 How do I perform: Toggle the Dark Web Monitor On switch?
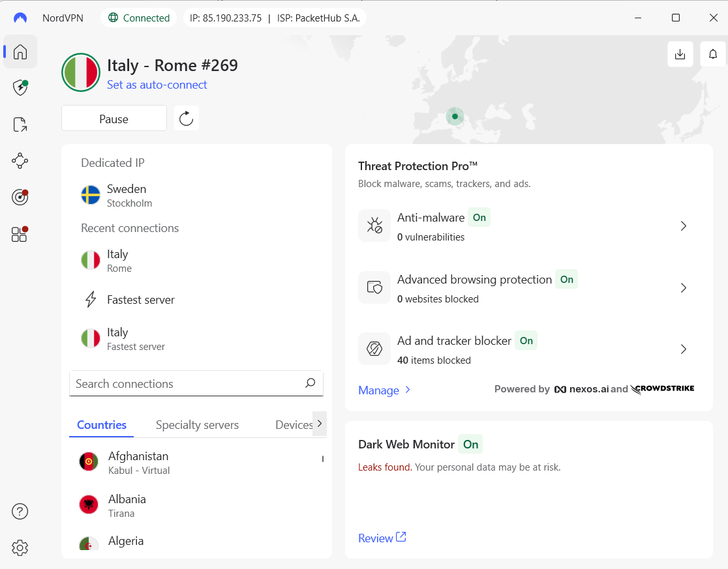coord(470,444)
